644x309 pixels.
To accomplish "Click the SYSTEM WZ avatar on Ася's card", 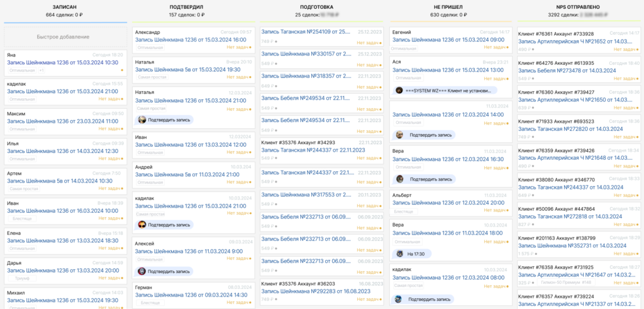I will [399, 90].
